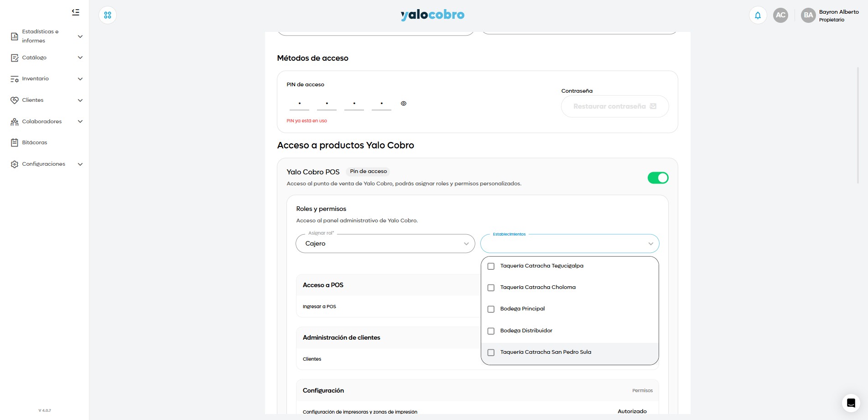Click the first PIN digit field
The width and height of the screenshot is (868, 420).
coord(299,104)
